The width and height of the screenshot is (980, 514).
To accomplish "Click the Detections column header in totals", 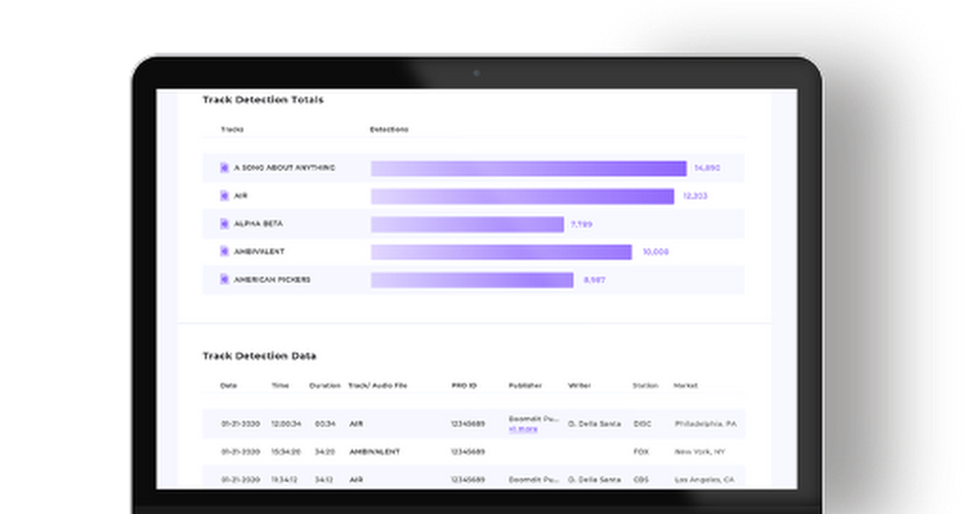I will pyautogui.click(x=389, y=130).
